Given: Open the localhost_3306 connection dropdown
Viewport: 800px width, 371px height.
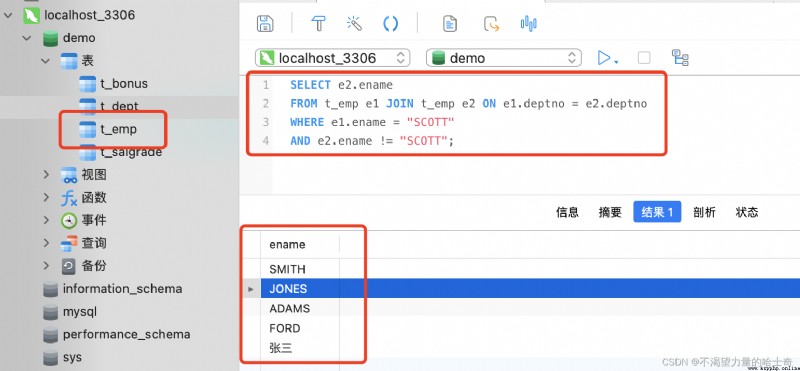Looking at the screenshot, I should pyautogui.click(x=333, y=58).
